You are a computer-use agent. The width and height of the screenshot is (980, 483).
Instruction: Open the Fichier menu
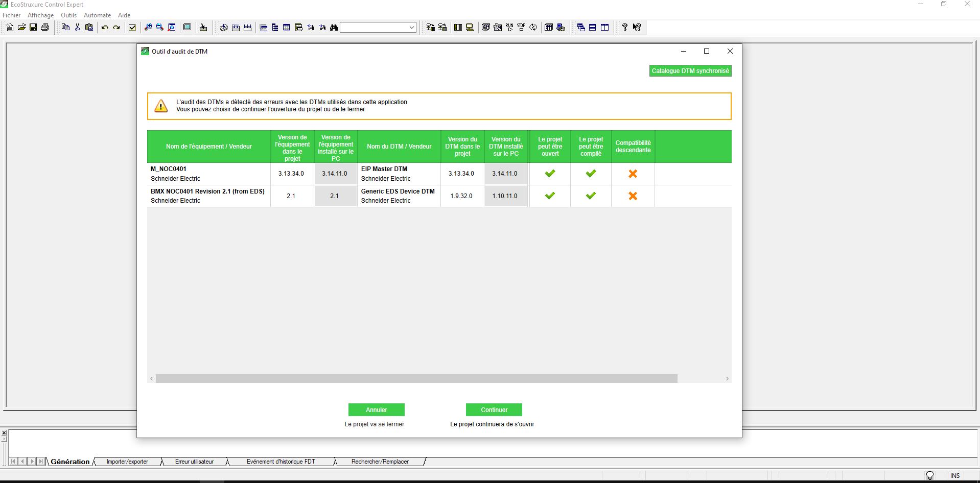click(x=12, y=15)
